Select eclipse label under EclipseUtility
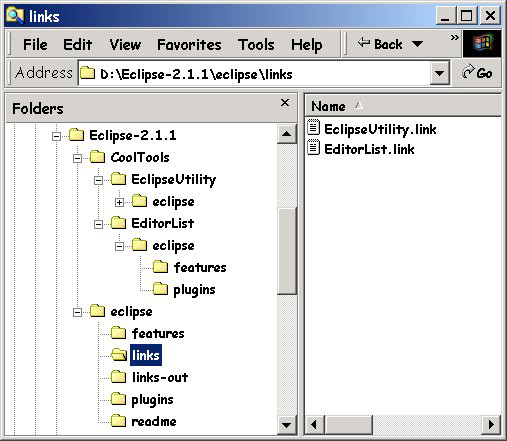The height and width of the screenshot is (441, 507). pyautogui.click(x=173, y=202)
